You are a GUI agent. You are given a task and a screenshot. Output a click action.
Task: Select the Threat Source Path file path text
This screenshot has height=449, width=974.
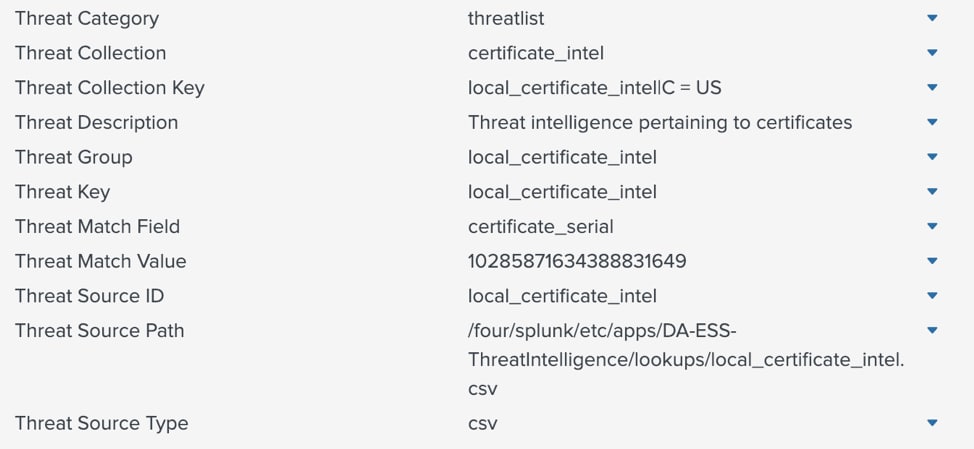pyautogui.click(x=686, y=360)
